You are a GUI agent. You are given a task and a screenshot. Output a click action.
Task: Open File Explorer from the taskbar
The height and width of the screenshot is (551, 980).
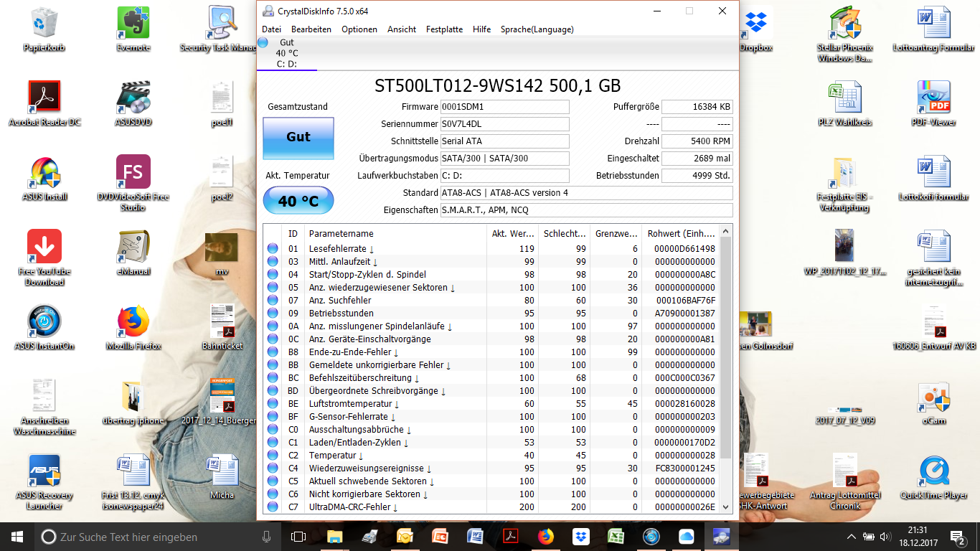coord(334,537)
